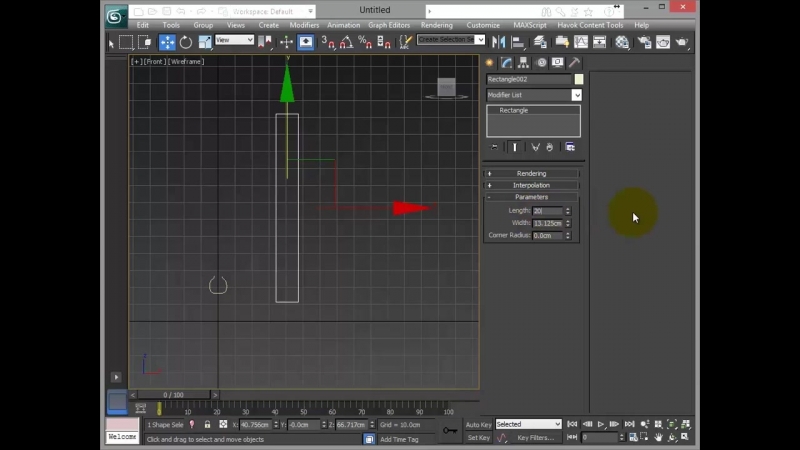The image size is (800, 450).
Task: Open the Schematic View icon
Action: (599, 42)
